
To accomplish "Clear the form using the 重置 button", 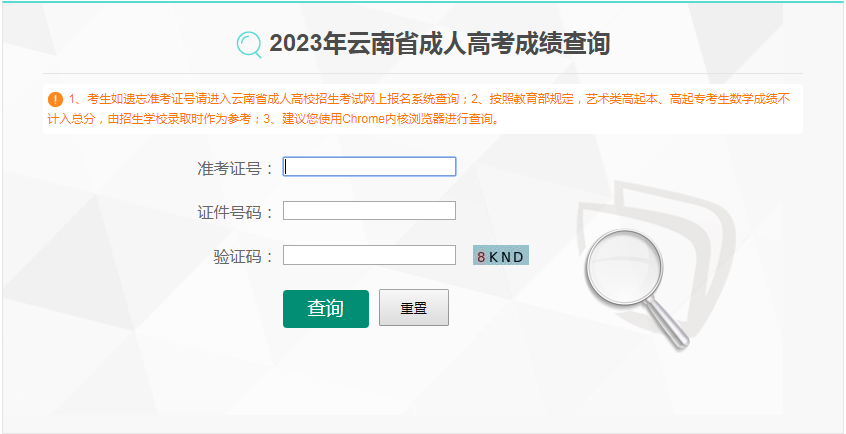I will [x=414, y=308].
